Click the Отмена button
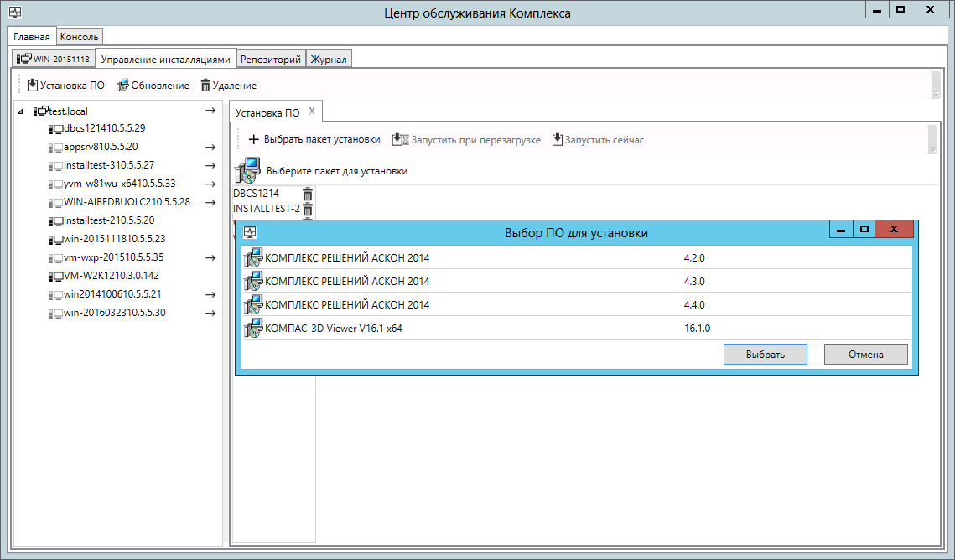The width and height of the screenshot is (955, 560). click(x=865, y=355)
